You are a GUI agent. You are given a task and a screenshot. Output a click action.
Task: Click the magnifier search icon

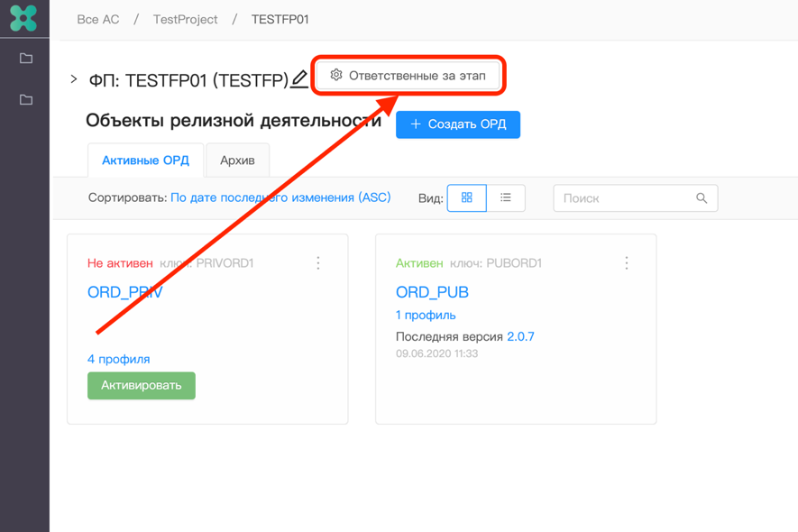click(x=702, y=198)
